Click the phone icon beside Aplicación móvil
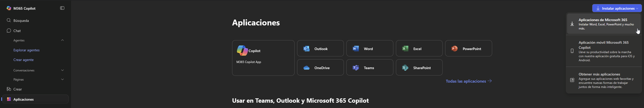The image size is (644, 108). tap(572, 51)
